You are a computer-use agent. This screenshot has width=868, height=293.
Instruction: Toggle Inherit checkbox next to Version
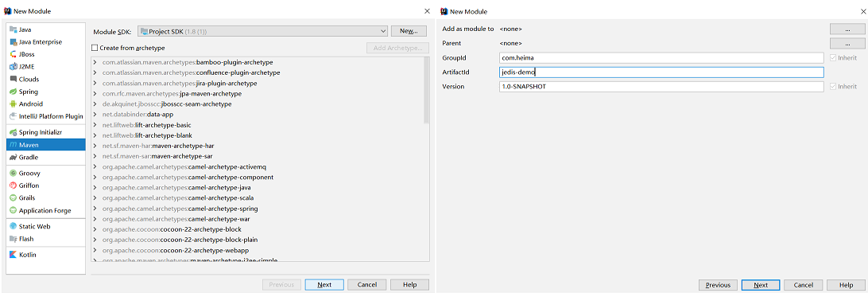(x=832, y=87)
